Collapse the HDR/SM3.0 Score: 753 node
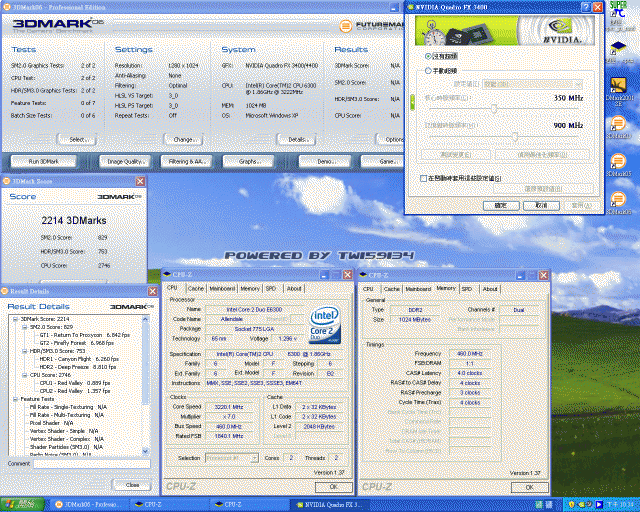This screenshot has width=640, height=512. [24, 351]
